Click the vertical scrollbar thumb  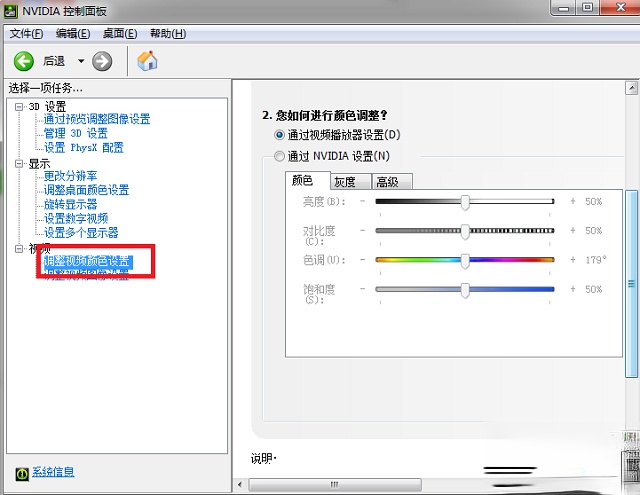[631, 284]
